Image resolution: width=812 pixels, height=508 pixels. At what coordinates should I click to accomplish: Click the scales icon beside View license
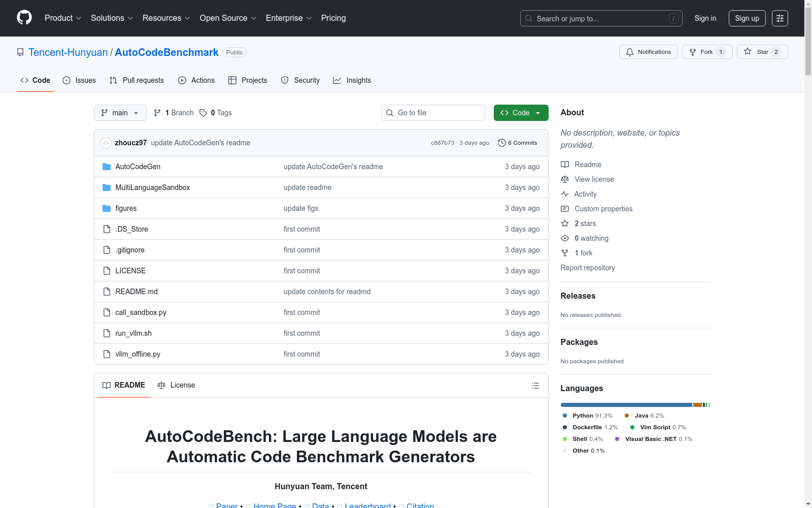click(565, 179)
